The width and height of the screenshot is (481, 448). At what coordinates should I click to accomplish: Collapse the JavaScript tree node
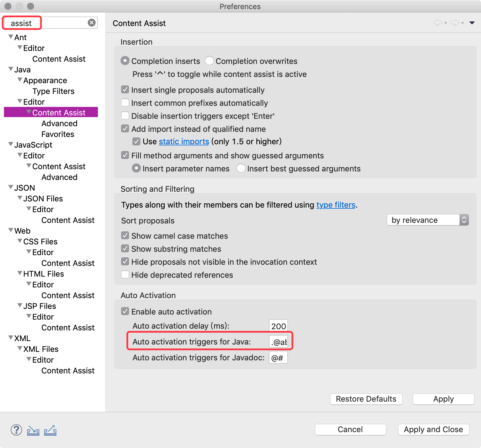(x=11, y=144)
